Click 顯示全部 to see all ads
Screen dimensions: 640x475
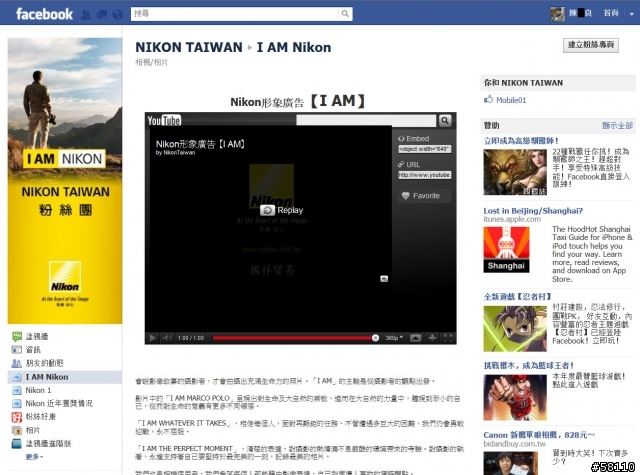[x=618, y=126]
